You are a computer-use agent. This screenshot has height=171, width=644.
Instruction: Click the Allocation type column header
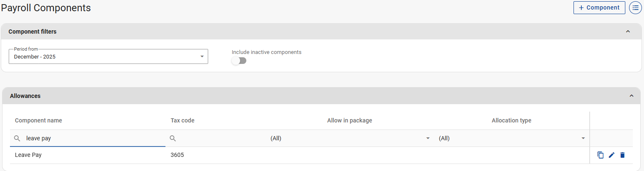(x=511, y=120)
